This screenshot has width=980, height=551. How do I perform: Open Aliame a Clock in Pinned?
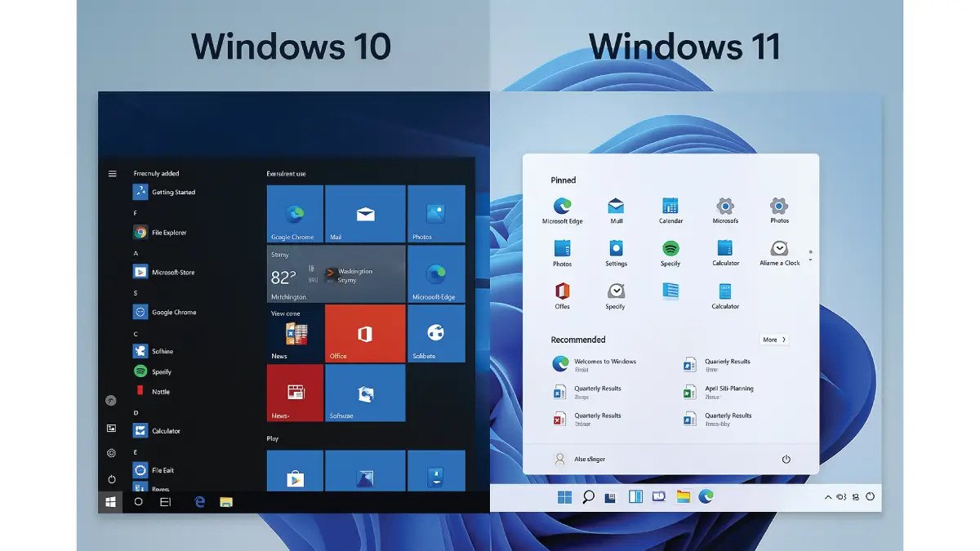[x=779, y=253]
